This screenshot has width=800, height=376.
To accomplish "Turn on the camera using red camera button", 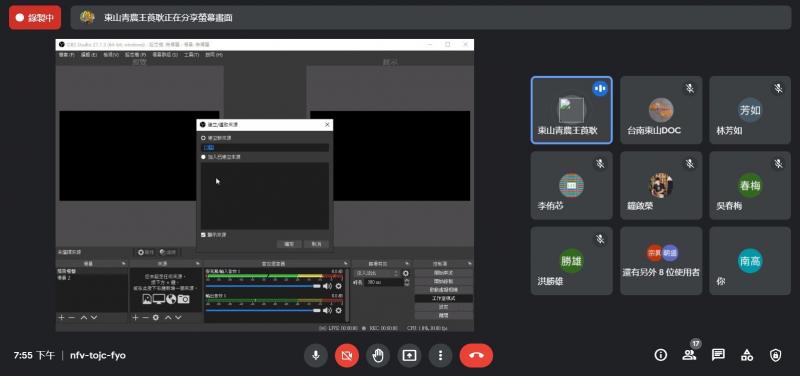I will point(347,355).
